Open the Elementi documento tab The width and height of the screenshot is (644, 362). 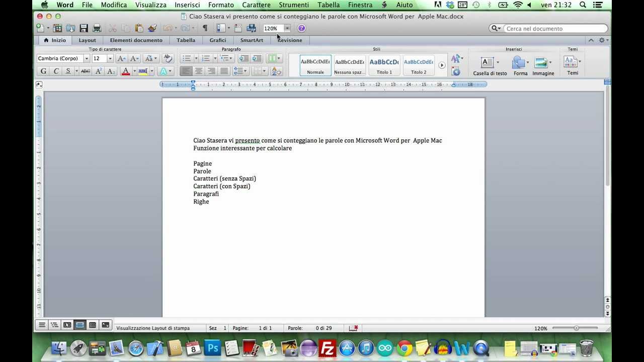[136, 40]
